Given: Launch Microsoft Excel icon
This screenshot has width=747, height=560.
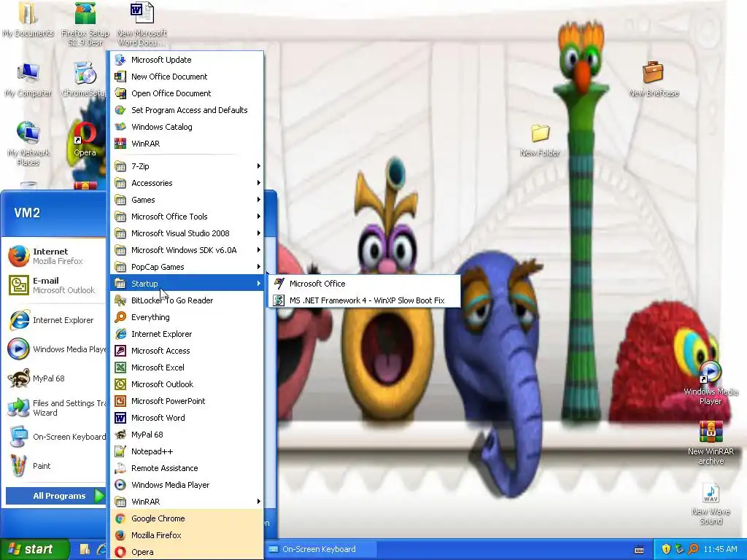Looking at the screenshot, I should tap(121, 367).
